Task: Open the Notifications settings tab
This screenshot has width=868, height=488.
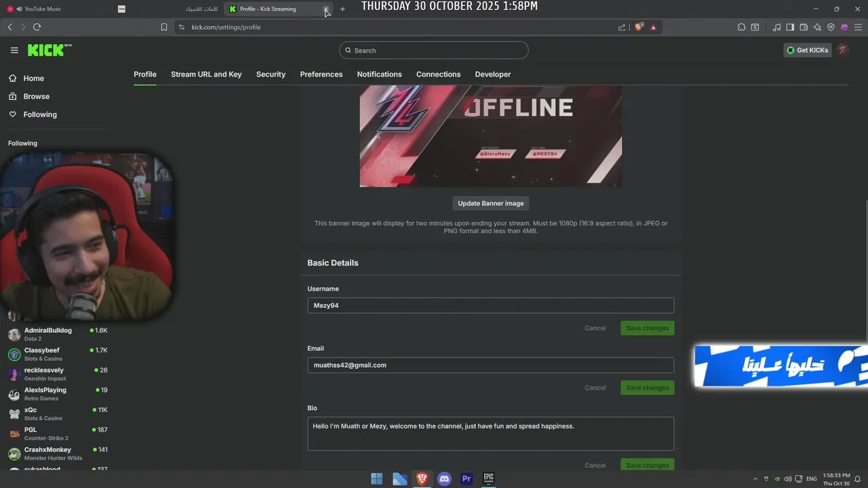Action: (x=379, y=75)
